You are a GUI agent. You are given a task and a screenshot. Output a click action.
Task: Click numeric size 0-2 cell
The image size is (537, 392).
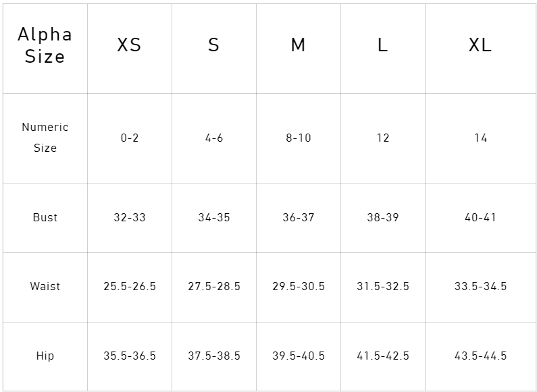129,138
